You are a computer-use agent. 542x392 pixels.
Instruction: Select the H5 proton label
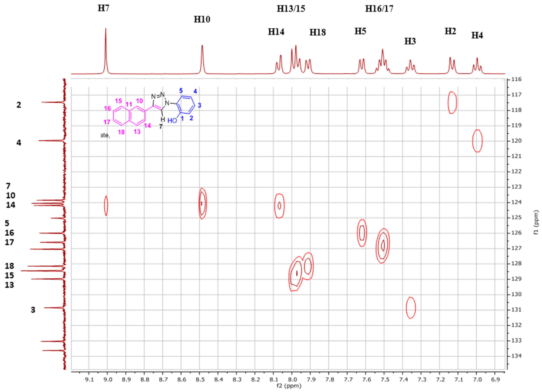[360, 31]
